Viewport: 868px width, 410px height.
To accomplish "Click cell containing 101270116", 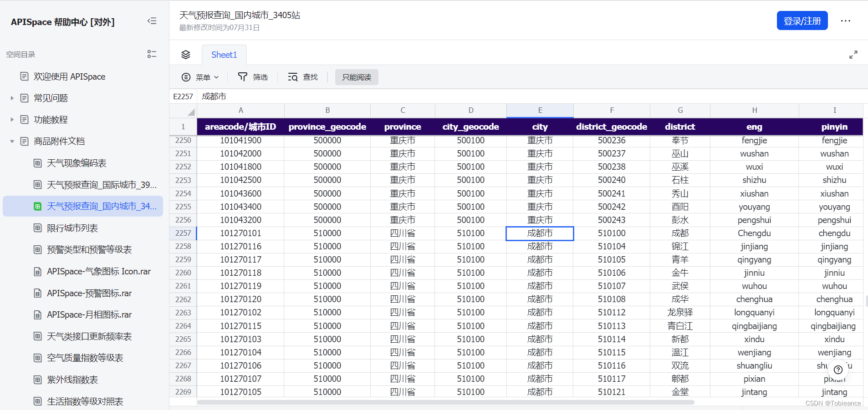I will pyautogui.click(x=240, y=247).
